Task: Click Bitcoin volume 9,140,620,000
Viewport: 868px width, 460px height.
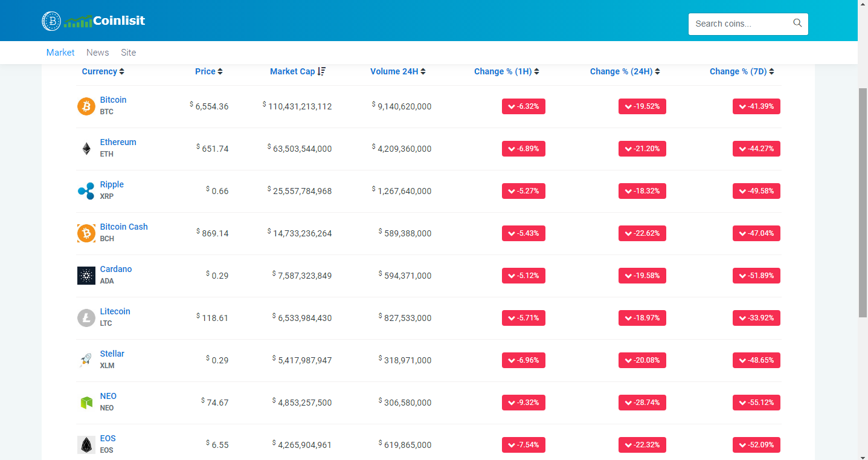Action: tap(402, 106)
